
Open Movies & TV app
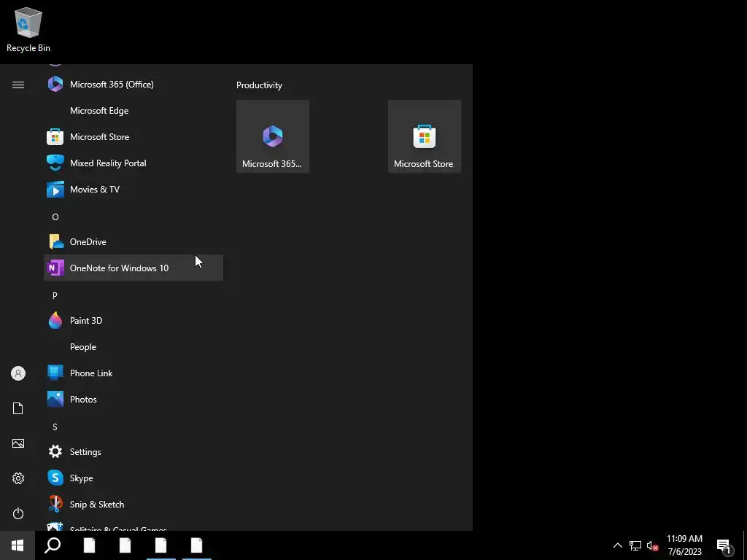coord(133,189)
